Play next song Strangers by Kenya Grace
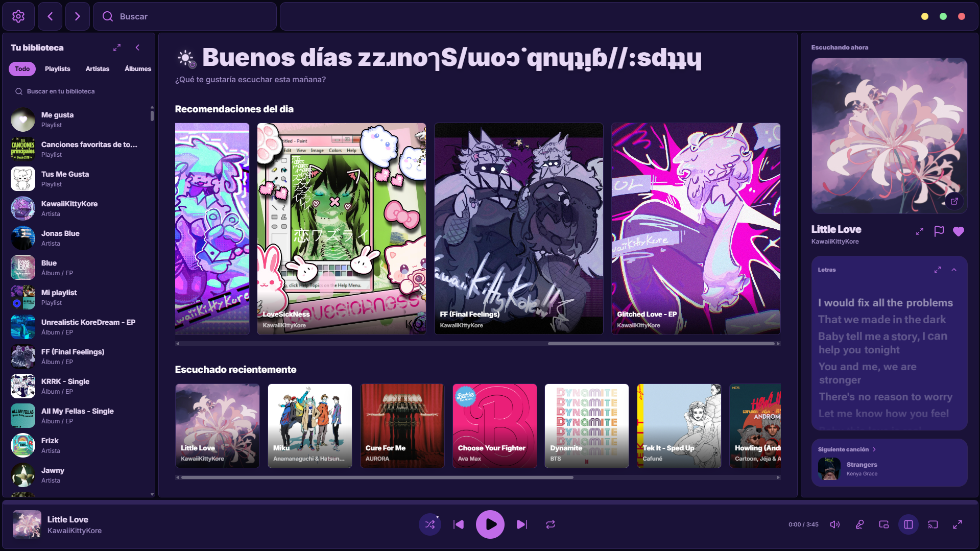The width and height of the screenshot is (980, 551). click(x=889, y=469)
